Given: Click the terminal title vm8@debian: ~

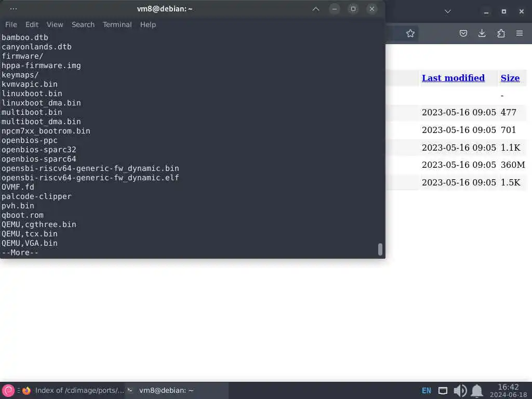Looking at the screenshot, I should [x=165, y=9].
